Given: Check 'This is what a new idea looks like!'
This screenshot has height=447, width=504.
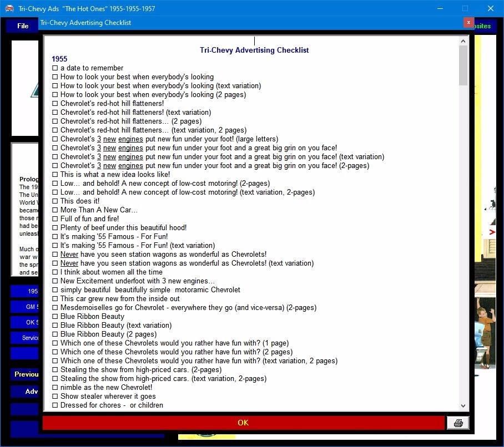Looking at the screenshot, I should pos(55,174).
